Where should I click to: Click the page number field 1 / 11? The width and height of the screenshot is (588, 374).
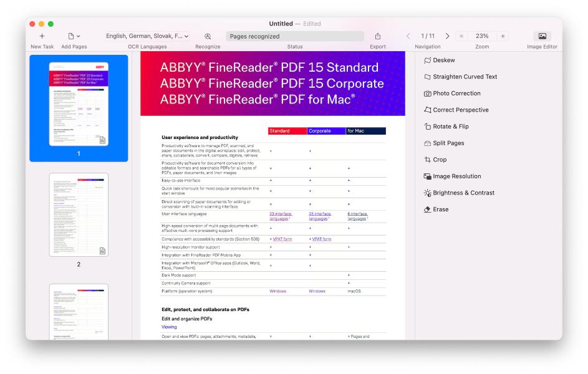coord(428,36)
